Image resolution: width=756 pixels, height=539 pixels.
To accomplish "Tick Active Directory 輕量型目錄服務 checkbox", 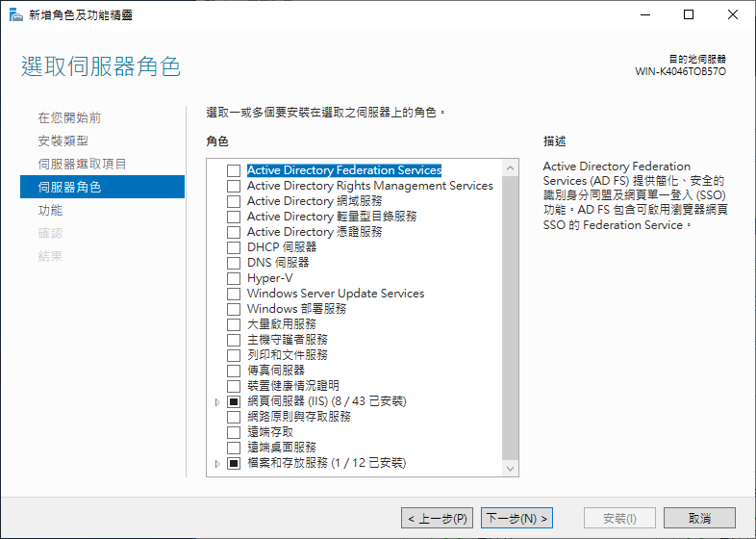I will point(234,217).
